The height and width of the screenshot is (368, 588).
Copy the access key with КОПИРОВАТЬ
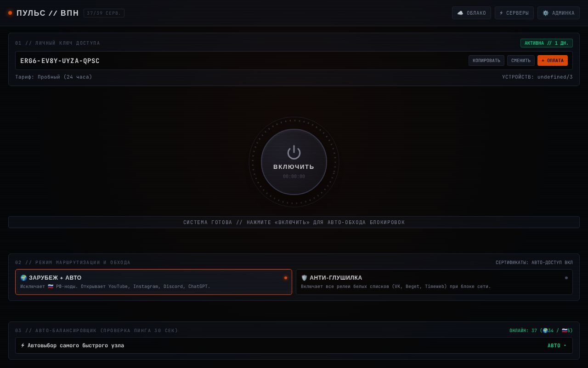486,61
